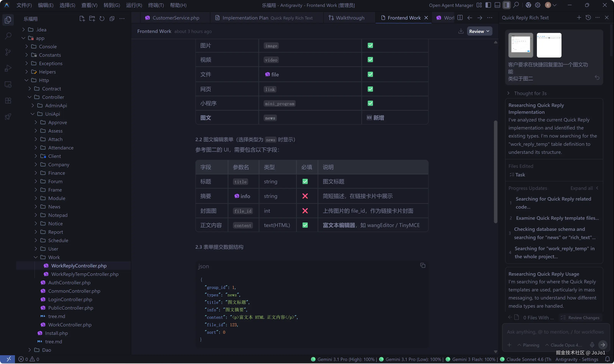Uncheck the link type checkbox
614x364 pixels.
click(370, 89)
